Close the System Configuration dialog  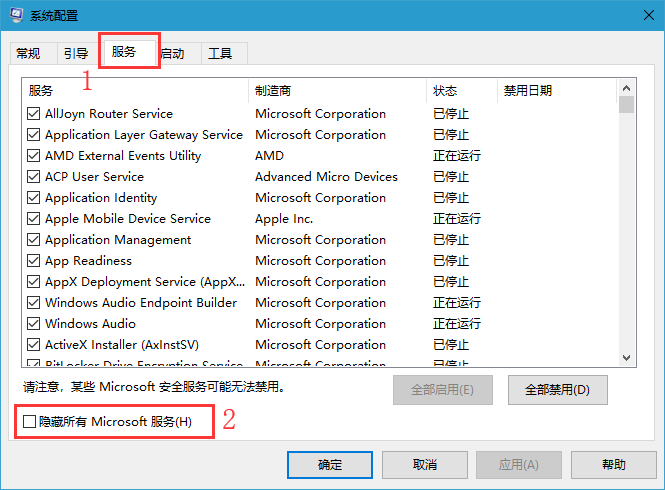[641, 16]
